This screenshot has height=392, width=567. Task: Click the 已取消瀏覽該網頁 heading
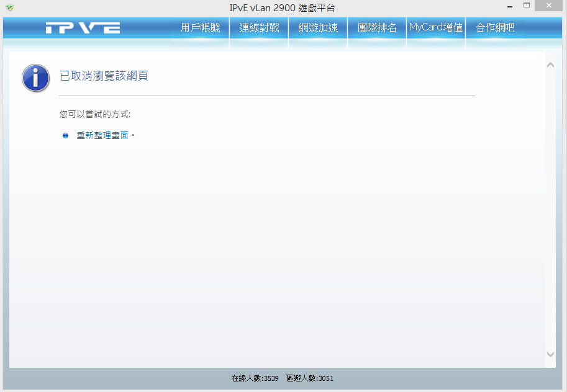[x=104, y=76]
